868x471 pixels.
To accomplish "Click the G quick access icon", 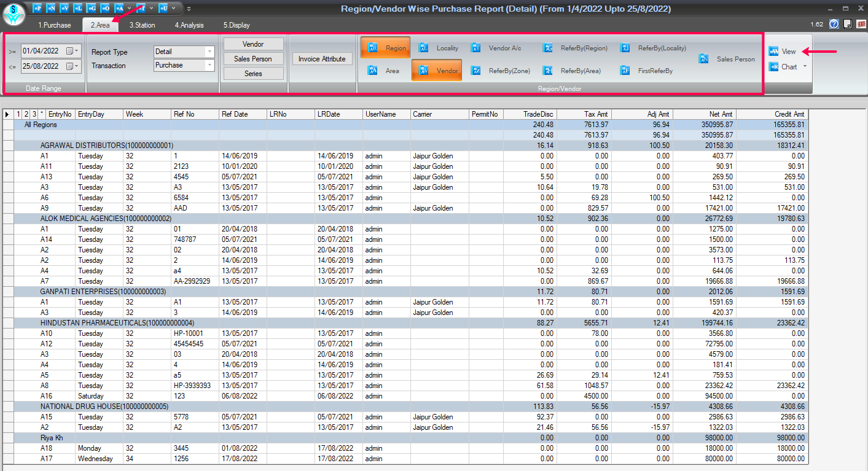I will pyautogui.click(x=92, y=9).
